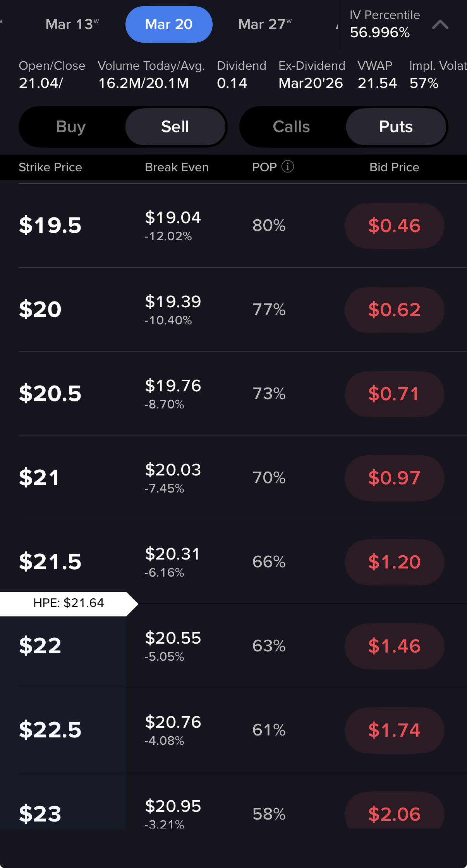Select the $2.06 bid price button

coord(394,813)
